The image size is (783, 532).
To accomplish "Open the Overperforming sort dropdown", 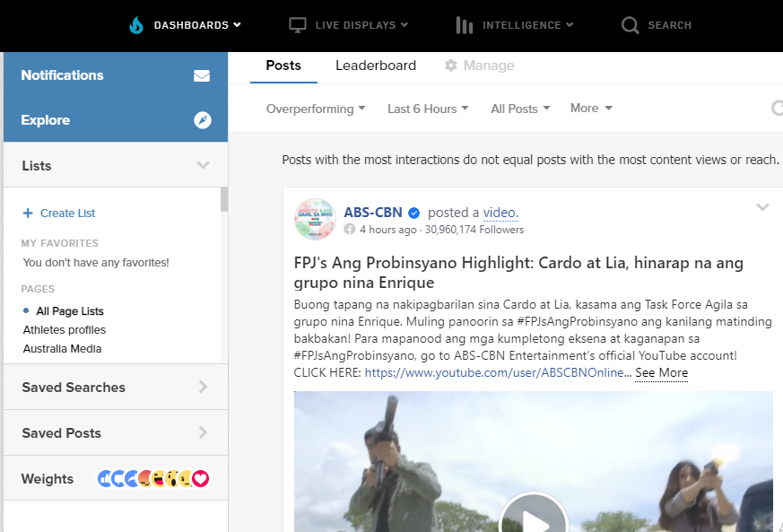I will pos(316,109).
